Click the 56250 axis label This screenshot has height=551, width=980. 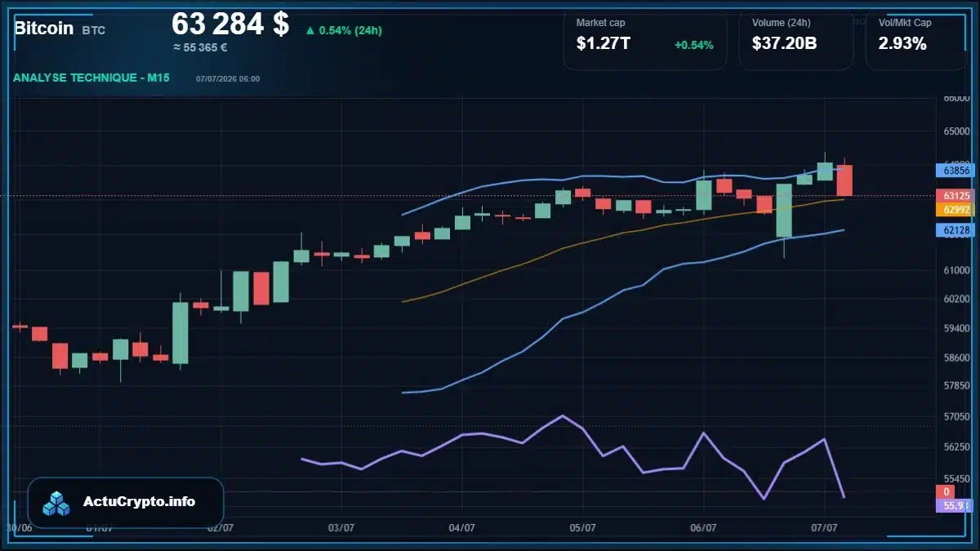[x=956, y=447]
